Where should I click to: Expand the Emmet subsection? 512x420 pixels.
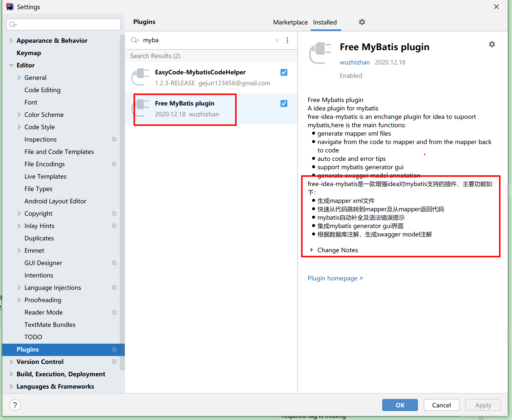click(19, 251)
